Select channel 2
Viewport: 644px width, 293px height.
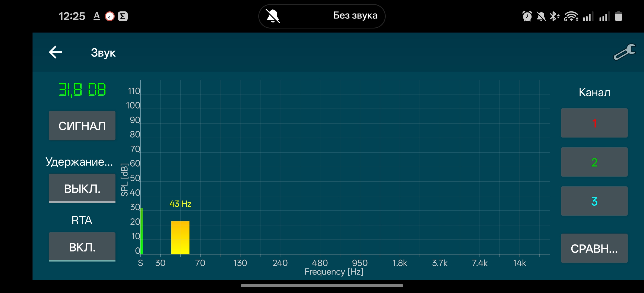594,162
